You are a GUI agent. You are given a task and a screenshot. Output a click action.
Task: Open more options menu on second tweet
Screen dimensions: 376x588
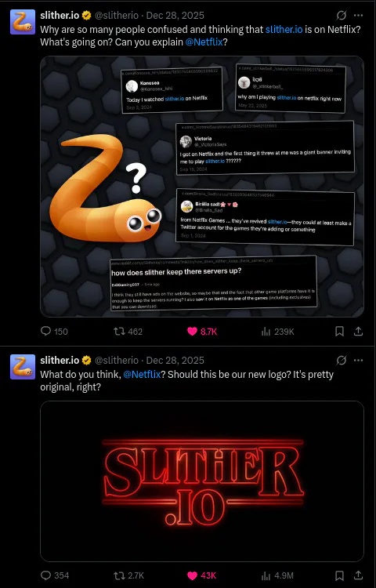tap(359, 361)
